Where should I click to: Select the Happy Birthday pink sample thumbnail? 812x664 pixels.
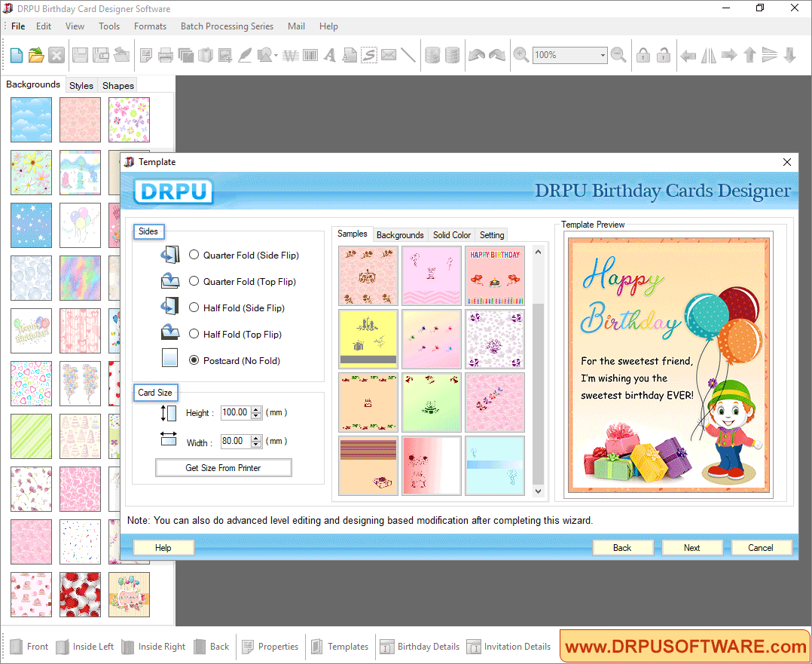pyautogui.click(x=495, y=276)
